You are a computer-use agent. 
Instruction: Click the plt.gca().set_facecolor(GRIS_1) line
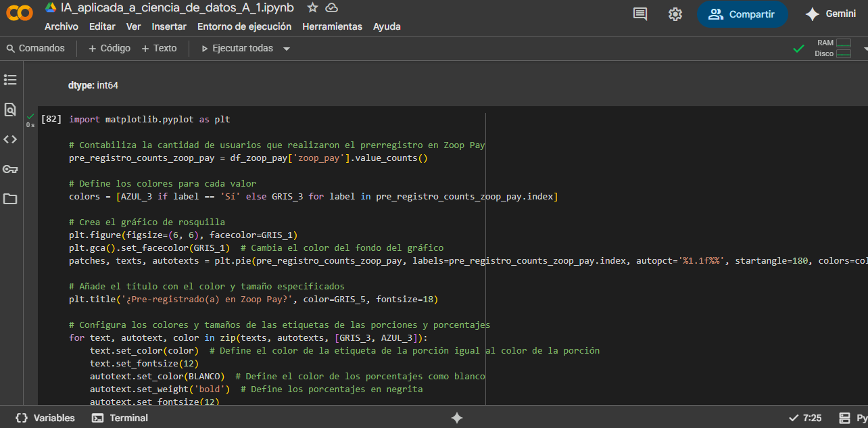coord(256,247)
